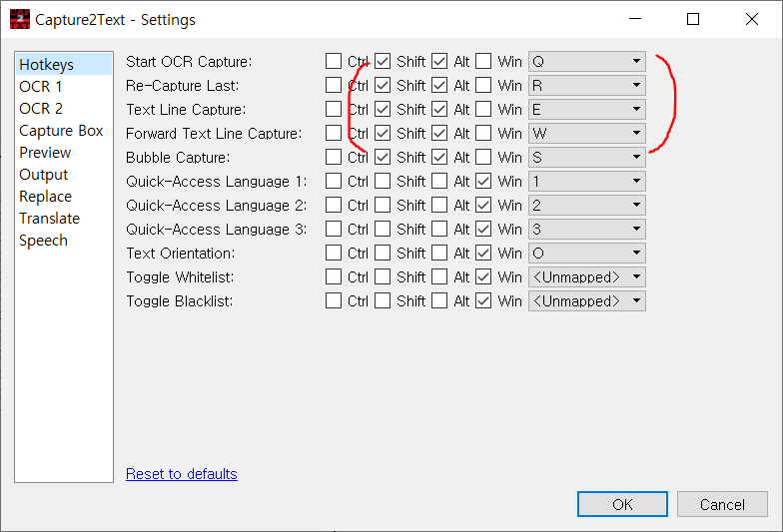
Task: Uncheck Win for Text Orientation
Action: [x=483, y=253]
